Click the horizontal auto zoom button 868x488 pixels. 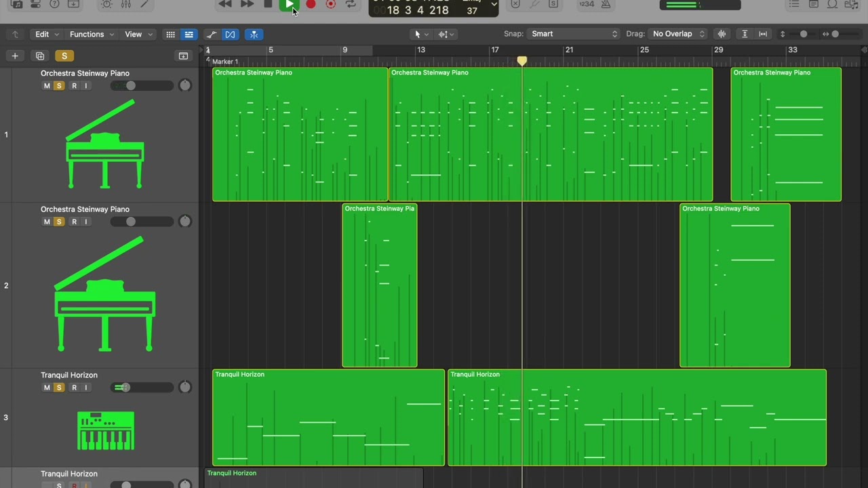point(763,34)
